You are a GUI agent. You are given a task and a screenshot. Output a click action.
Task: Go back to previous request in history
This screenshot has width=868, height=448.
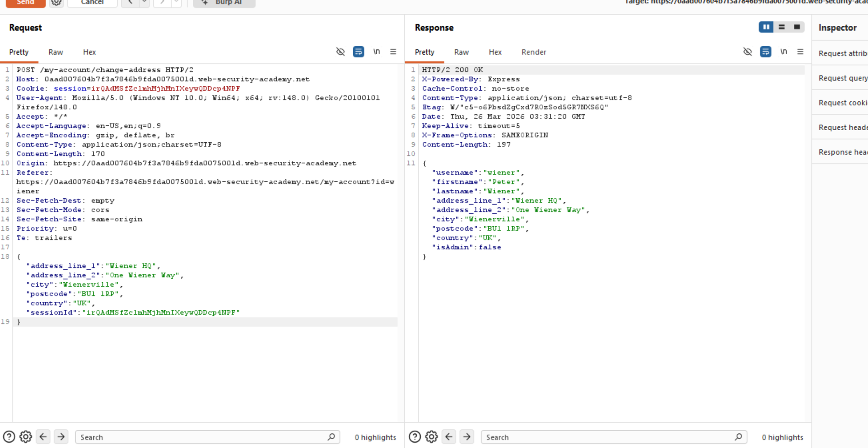(x=130, y=2)
